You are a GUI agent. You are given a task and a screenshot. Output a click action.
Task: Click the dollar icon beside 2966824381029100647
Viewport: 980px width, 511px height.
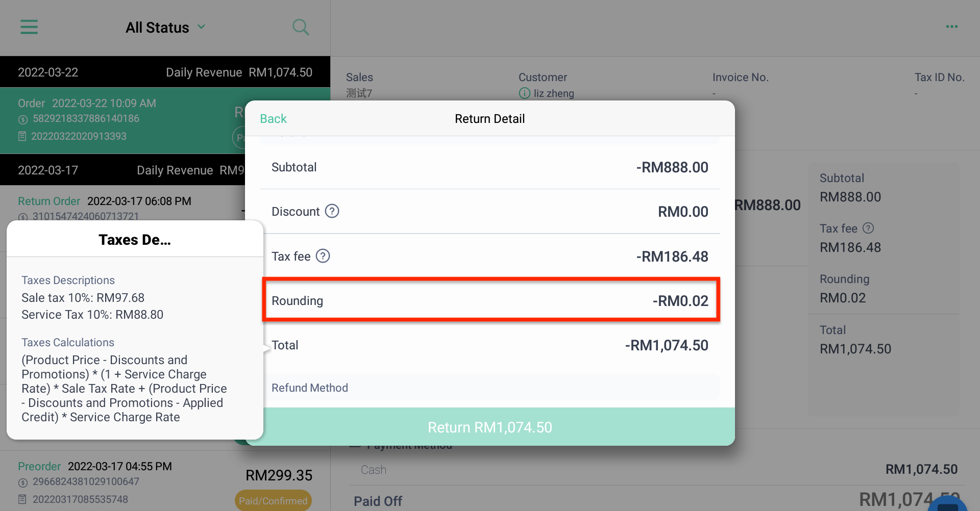coord(23,482)
